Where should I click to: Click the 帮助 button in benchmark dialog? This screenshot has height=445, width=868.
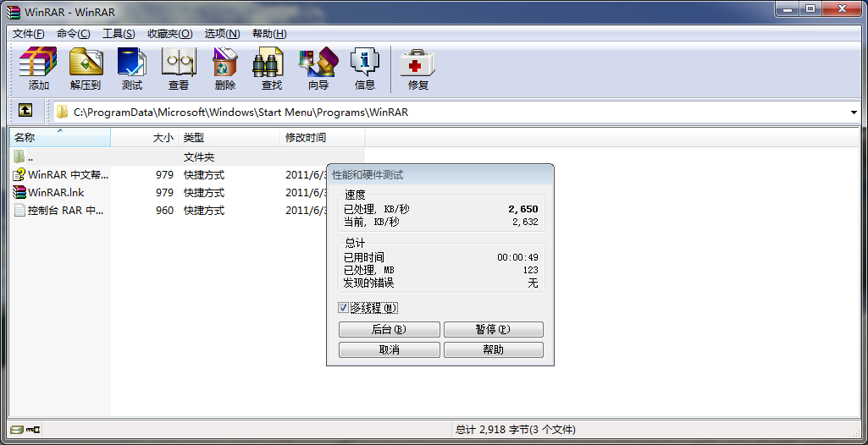(493, 350)
